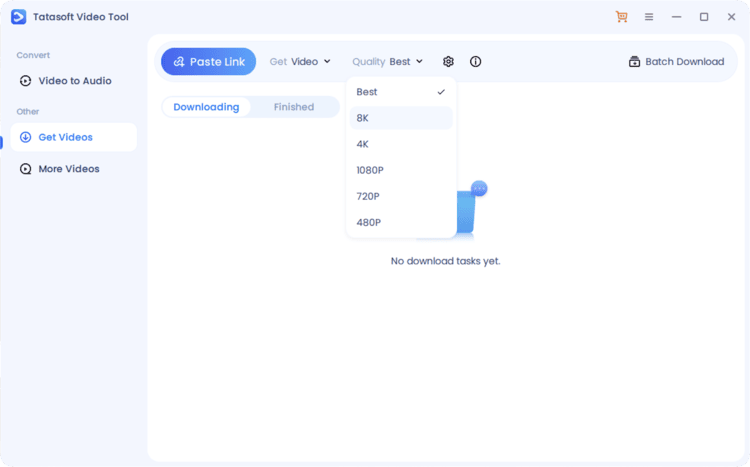Switch to the Finished tab

point(294,107)
